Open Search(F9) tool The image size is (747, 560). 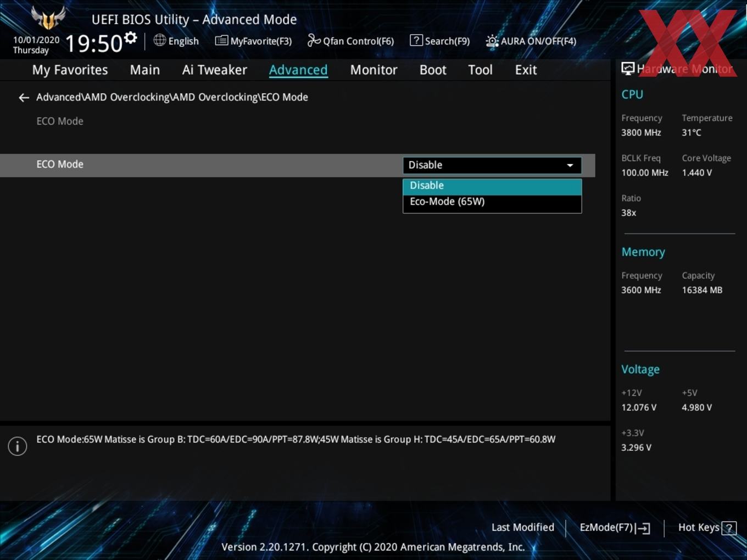coord(440,41)
